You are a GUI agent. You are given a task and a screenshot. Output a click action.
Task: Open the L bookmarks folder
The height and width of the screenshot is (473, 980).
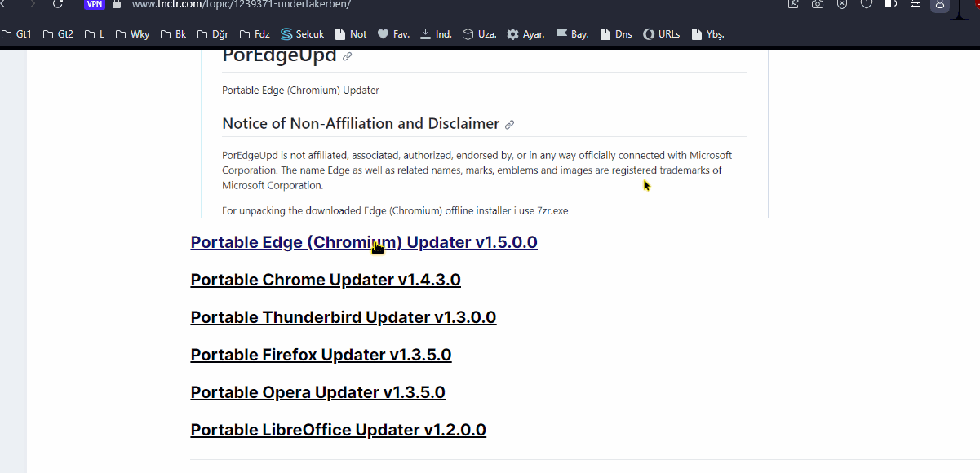(95, 34)
